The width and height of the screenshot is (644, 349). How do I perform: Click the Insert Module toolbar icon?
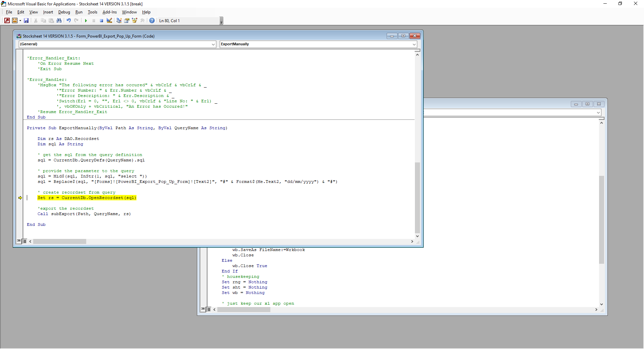(15, 20)
